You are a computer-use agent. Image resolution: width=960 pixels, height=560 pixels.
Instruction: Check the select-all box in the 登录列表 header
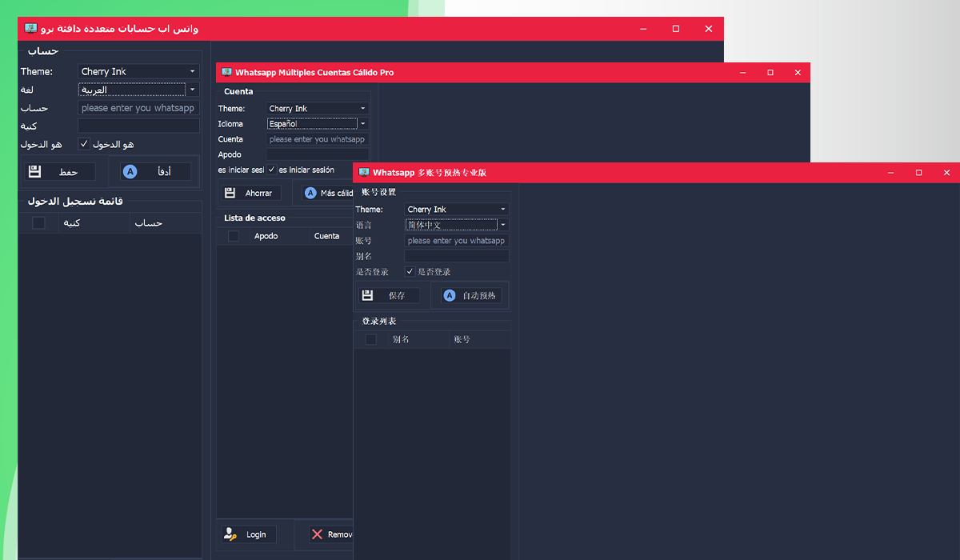coord(371,339)
